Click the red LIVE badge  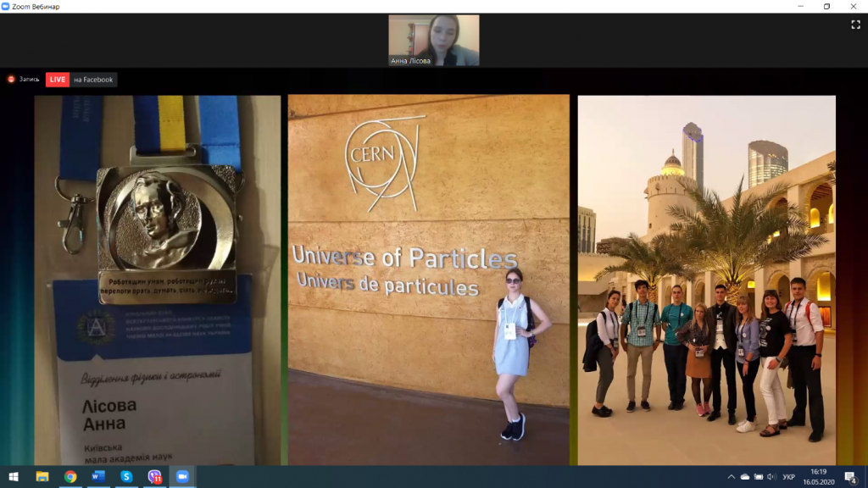point(58,80)
